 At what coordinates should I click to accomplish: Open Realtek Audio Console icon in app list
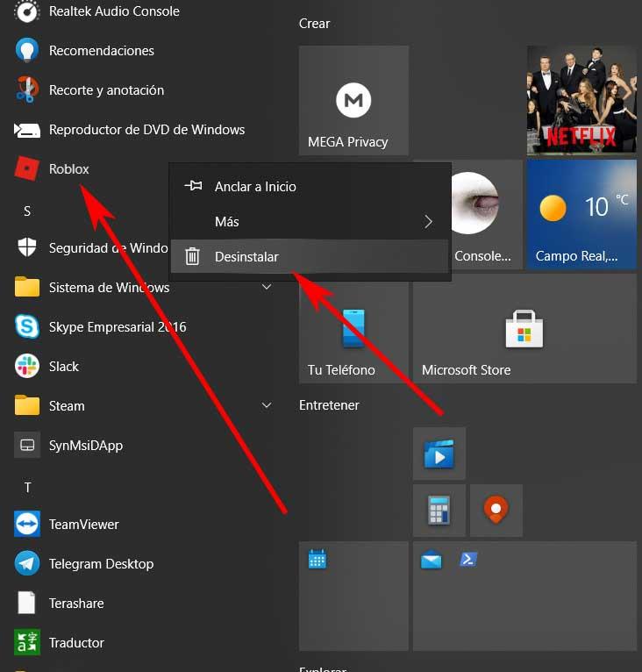point(27,11)
